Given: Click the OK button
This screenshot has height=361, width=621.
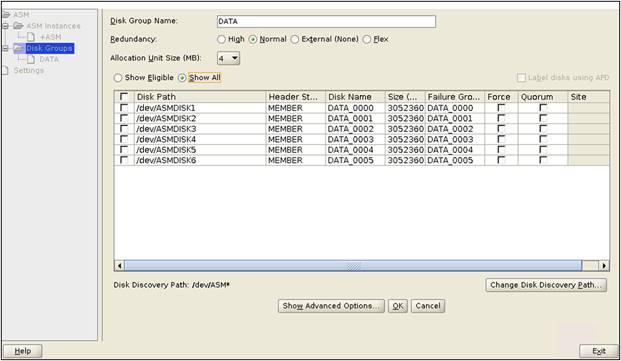Looking at the screenshot, I should click(x=398, y=306).
